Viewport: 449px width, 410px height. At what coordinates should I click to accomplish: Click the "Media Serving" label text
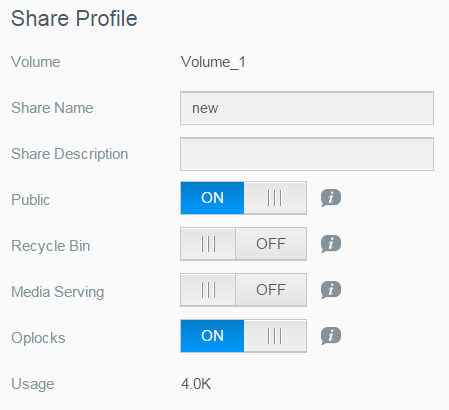click(58, 292)
